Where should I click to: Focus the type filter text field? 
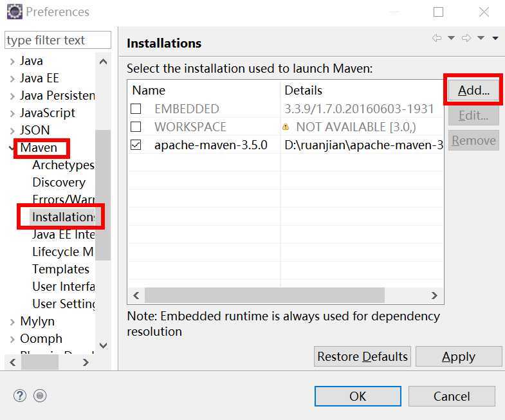58,41
